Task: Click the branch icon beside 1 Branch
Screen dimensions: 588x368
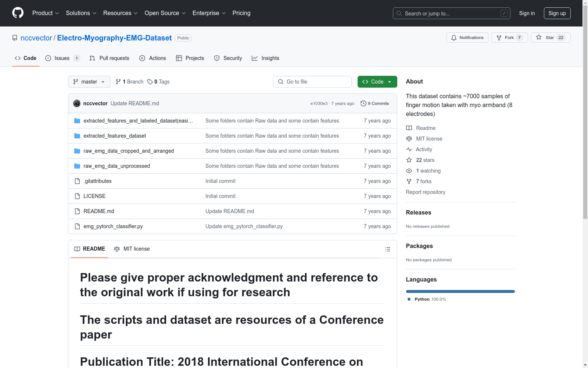Action: [x=118, y=82]
